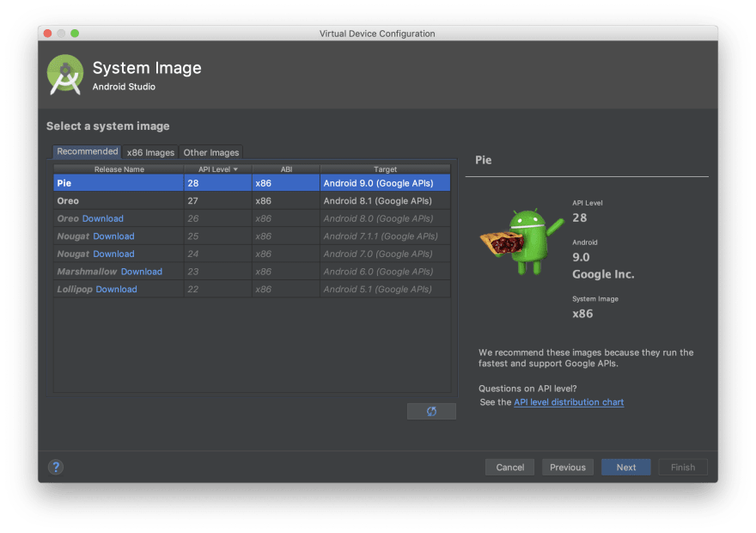This screenshot has width=756, height=533.
Task: Click the Google Inc. text in details panel
Action: point(603,274)
